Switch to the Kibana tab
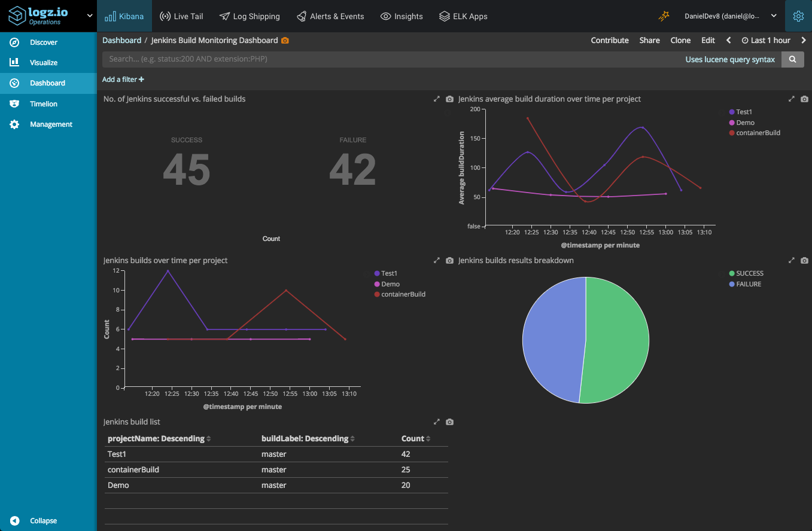 click(x=124, y=16)
